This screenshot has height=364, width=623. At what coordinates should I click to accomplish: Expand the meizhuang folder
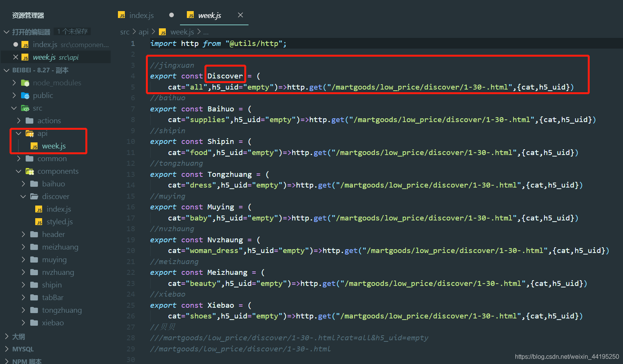pyautogui.click(x=23, y=247)
